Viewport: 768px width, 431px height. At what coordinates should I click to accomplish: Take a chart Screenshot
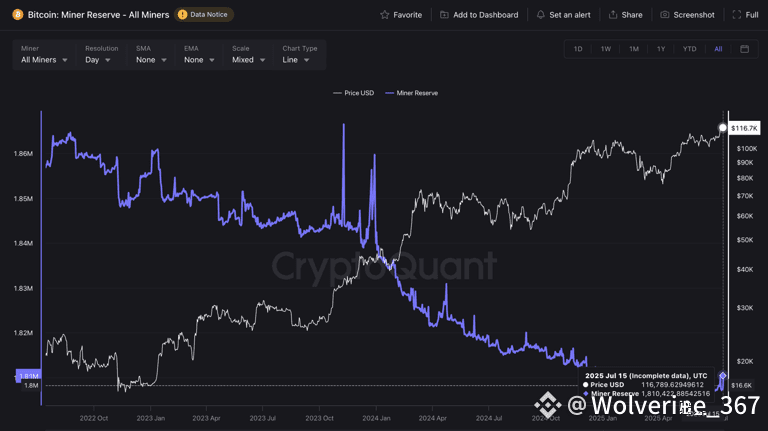click(x=688, y=15)
